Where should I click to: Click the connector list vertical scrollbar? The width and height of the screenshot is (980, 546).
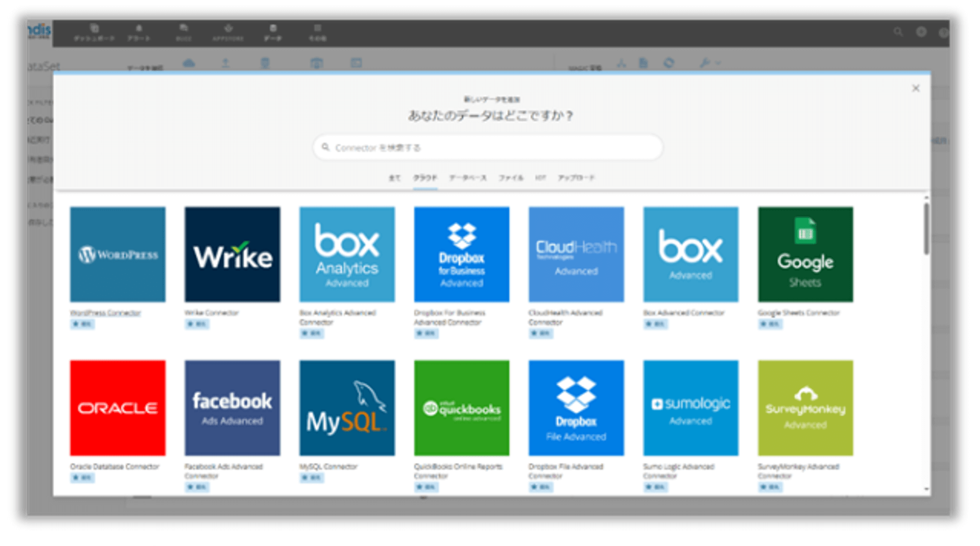click(x=926, y=229)
